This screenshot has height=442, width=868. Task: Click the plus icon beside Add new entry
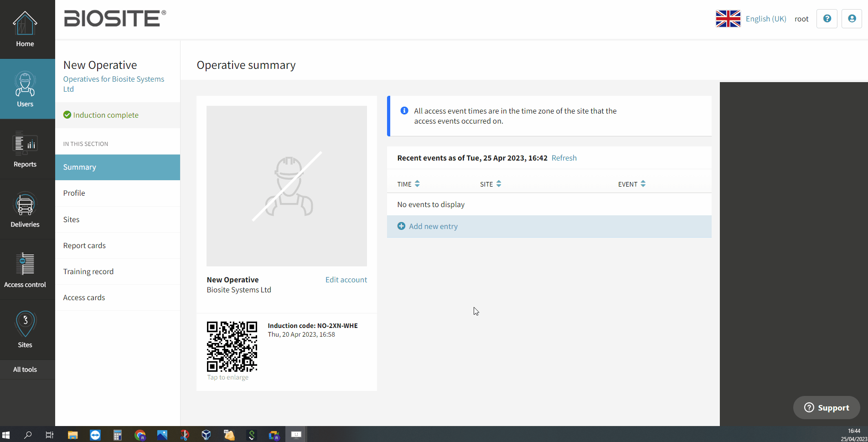tap(401, 226)
